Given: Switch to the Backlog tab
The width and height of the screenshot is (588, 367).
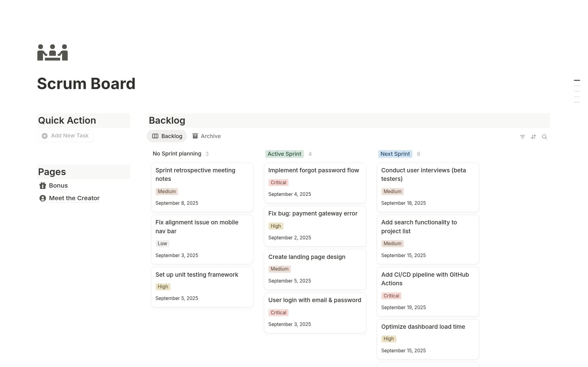Looking at the screenshot, I should pyautogui.click(x=172, y=136).
